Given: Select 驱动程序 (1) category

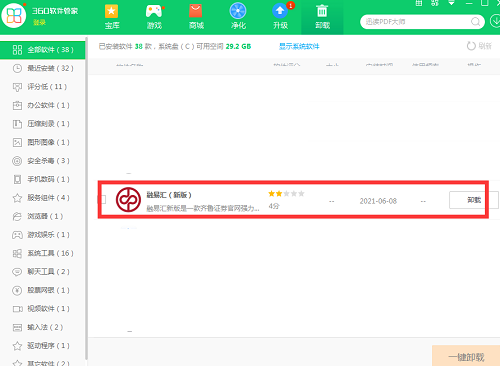Looking at the screenshot, I should click(43, 346).
